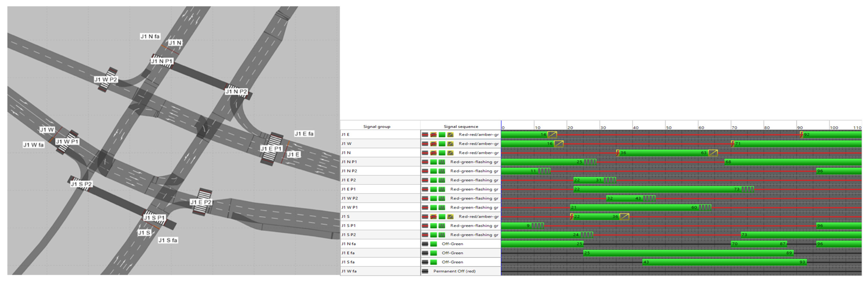This screenshot has height=282, width=868.
Task: Select the J1 S fa signal group row
Action: click(348, 262)
